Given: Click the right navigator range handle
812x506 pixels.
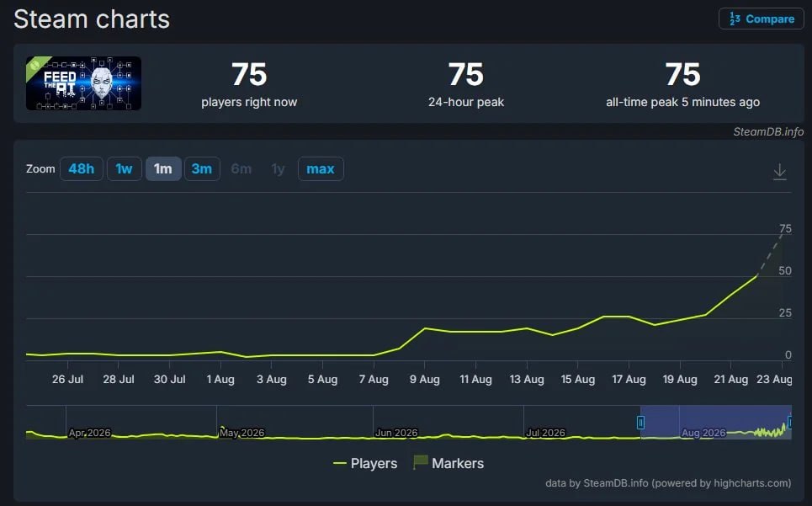Looking at the screenshot, I should tap(790, 422).
